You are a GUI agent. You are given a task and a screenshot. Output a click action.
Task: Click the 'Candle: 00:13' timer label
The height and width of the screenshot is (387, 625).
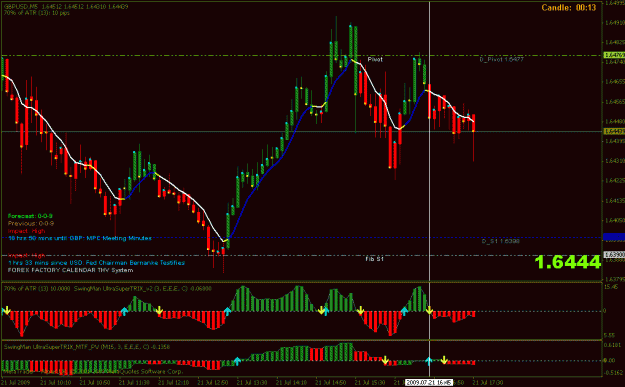pyautogui.click(x=569, y=8)
